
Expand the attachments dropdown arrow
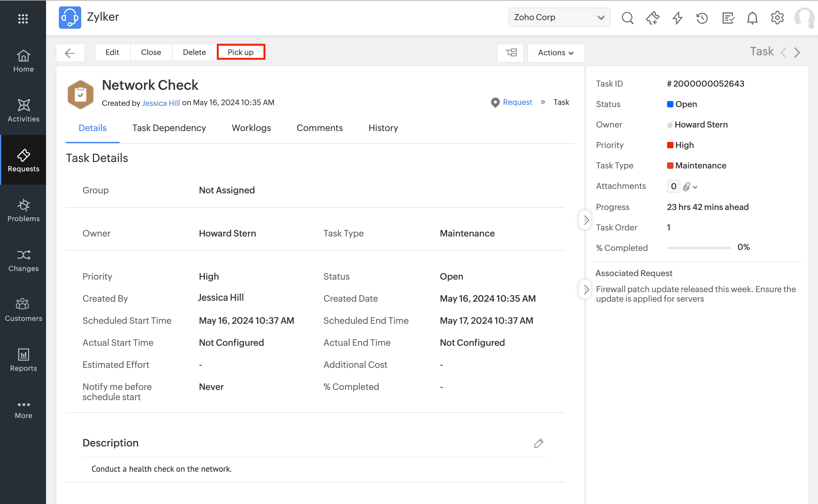tap(695, 187)
